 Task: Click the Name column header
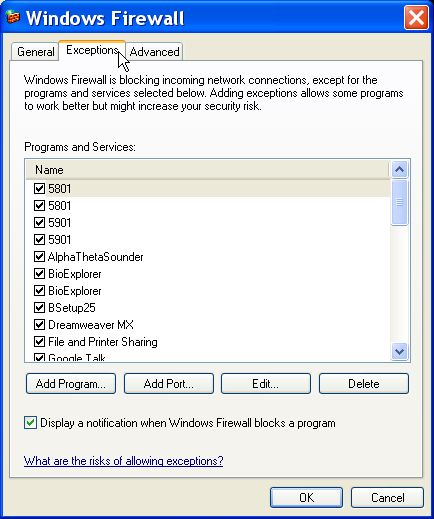[x=207, y=170]
